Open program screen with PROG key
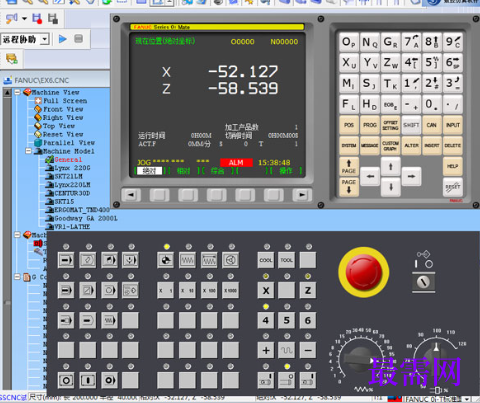Image resolution: width=480 pixels, height=403 pixels. [370, 125]
